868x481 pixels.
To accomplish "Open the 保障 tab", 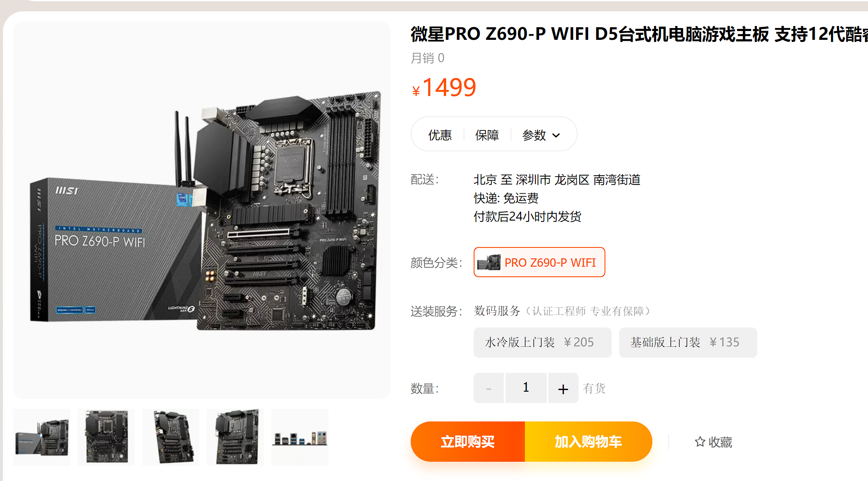I will pos(487,135).
